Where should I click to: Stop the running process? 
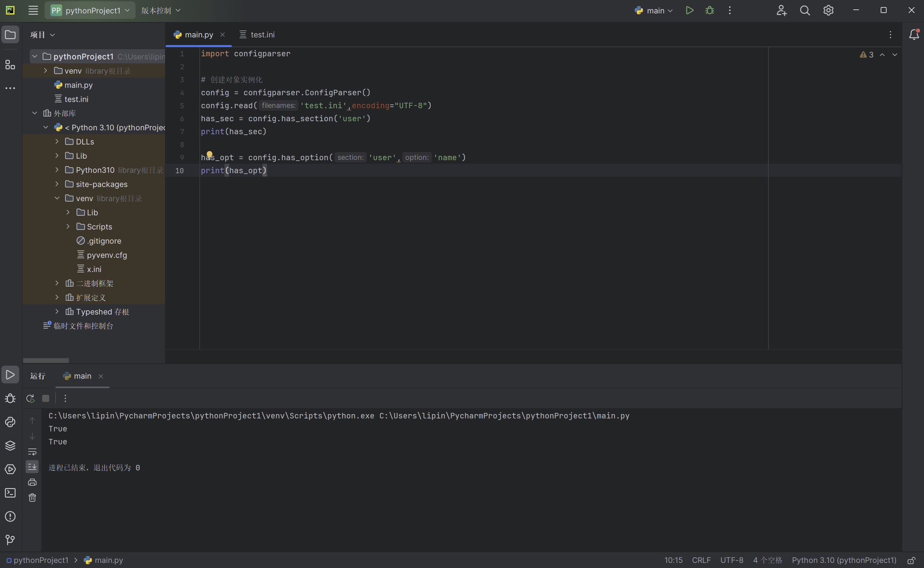(x=46, y=398)
